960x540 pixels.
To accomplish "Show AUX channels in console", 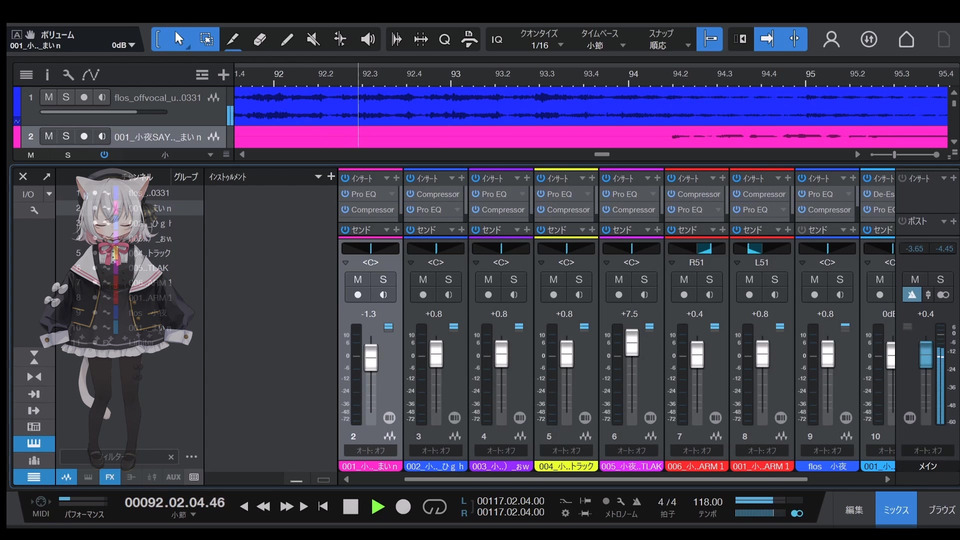I will [x=173, y=476].
